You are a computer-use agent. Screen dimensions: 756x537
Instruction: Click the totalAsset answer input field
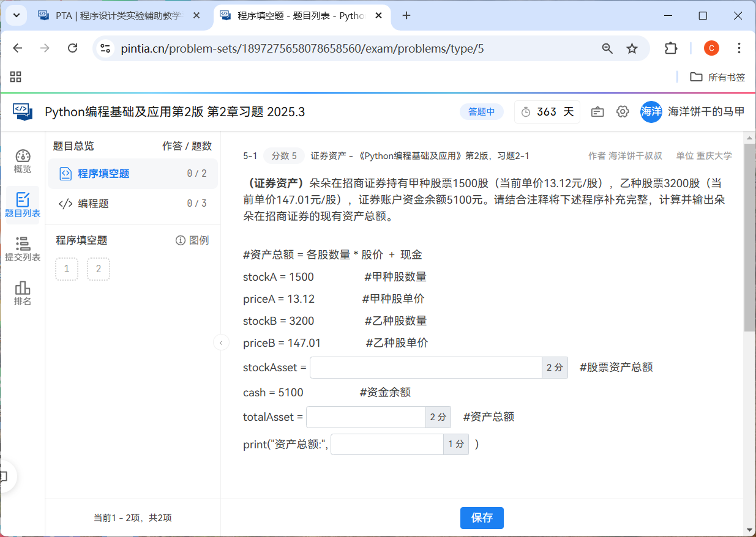tap(365, 417)
